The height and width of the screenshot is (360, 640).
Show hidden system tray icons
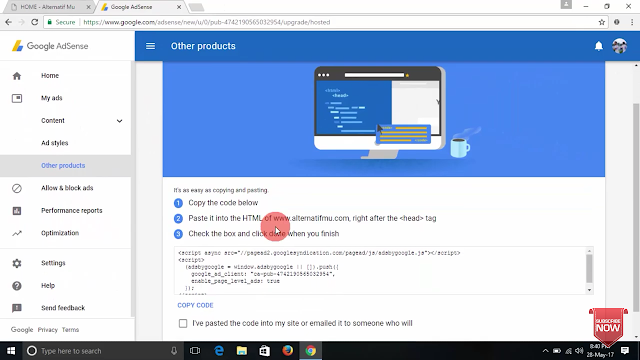pyautogui.click(x=545, y=351)
